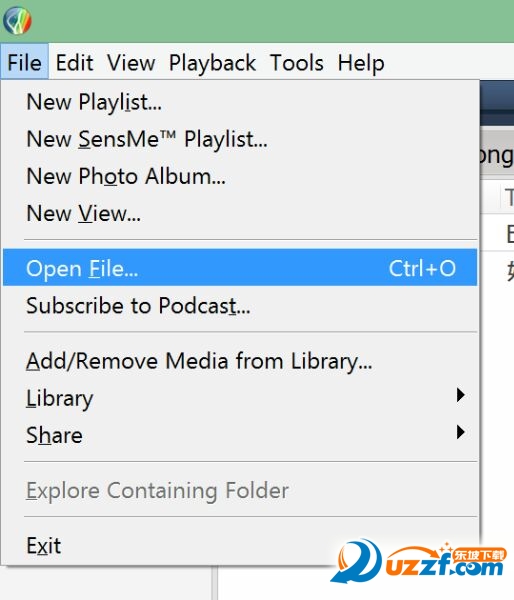Select Open File... menu item
The image size is (514, 600).
(x=240, y=267)
